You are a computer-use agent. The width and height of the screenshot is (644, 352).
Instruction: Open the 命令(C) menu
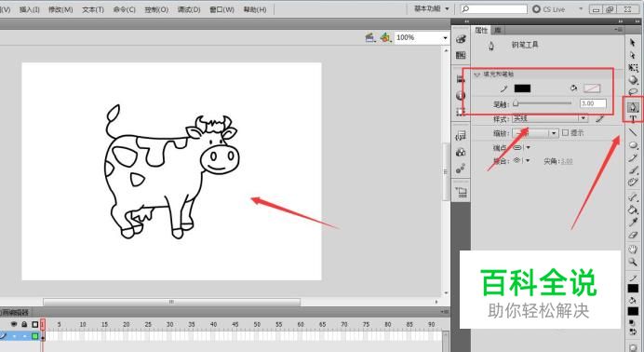pos(125,9)
